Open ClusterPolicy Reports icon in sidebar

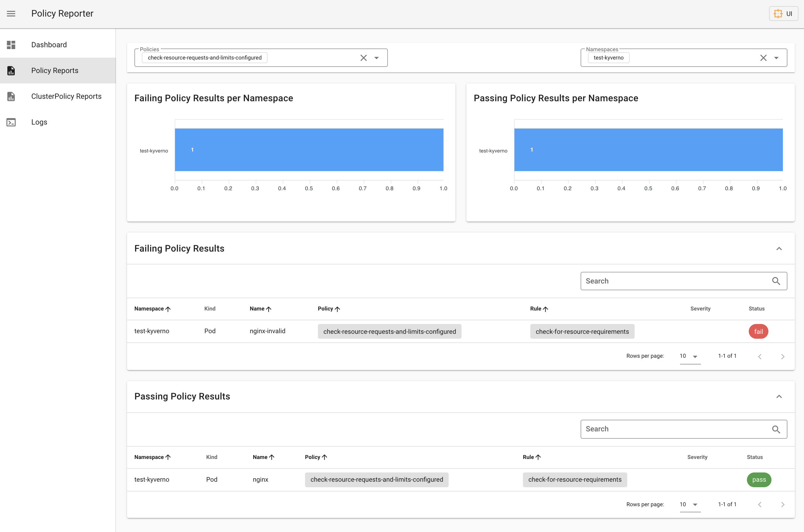point(11,96)
